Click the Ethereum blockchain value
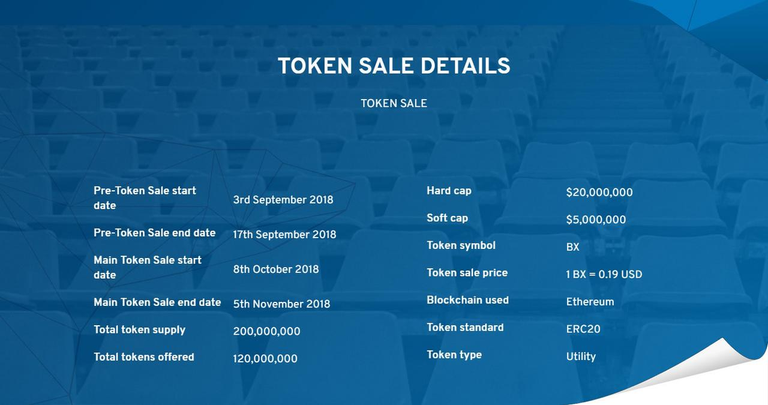Image resolution: width=768 pixels, height=405 pixels. [x=590, y=302]
